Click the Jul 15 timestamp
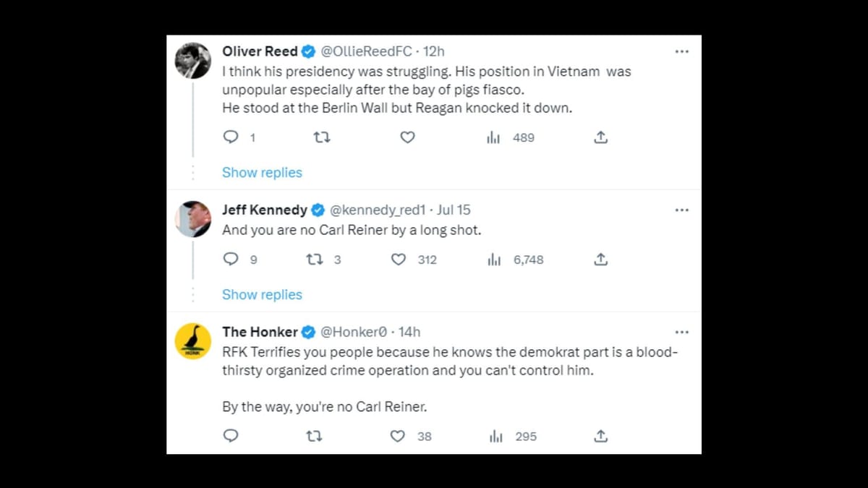 coord(454,210)
